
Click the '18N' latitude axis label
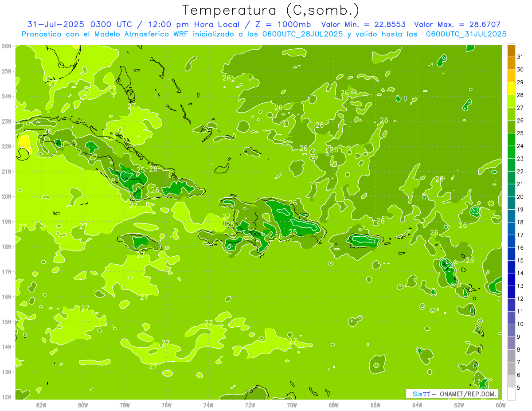(x=6, y=247)
